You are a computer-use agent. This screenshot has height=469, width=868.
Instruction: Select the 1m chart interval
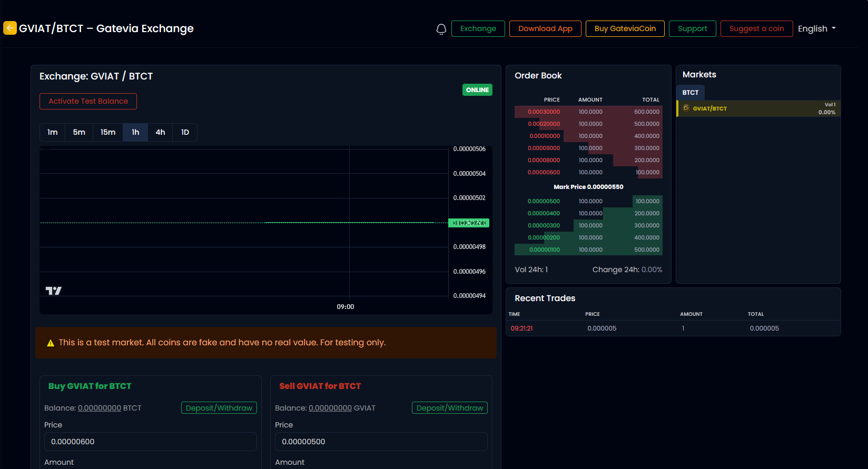[53, 132]
